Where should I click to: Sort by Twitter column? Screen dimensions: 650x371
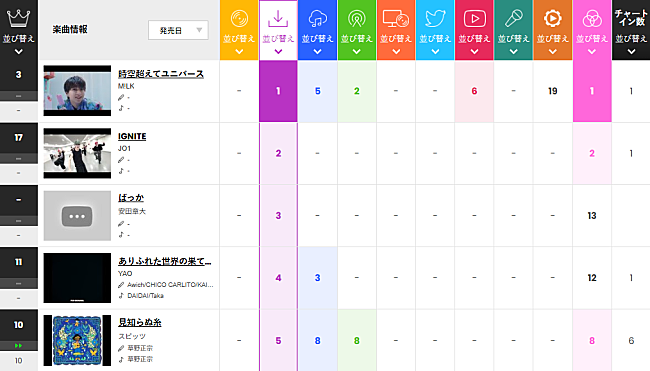(435, 44)
